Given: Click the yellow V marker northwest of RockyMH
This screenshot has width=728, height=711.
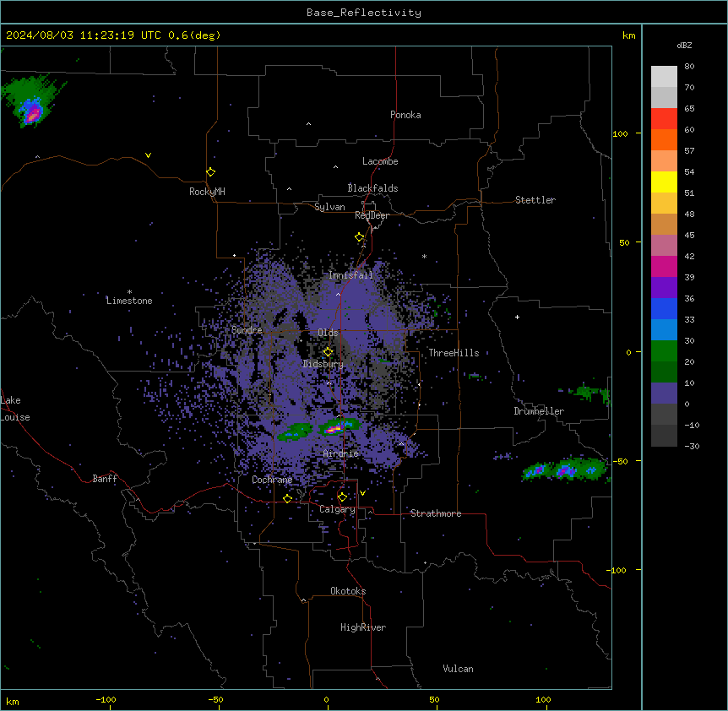Looking at the screenshot, I should click(x=148, y=155).
